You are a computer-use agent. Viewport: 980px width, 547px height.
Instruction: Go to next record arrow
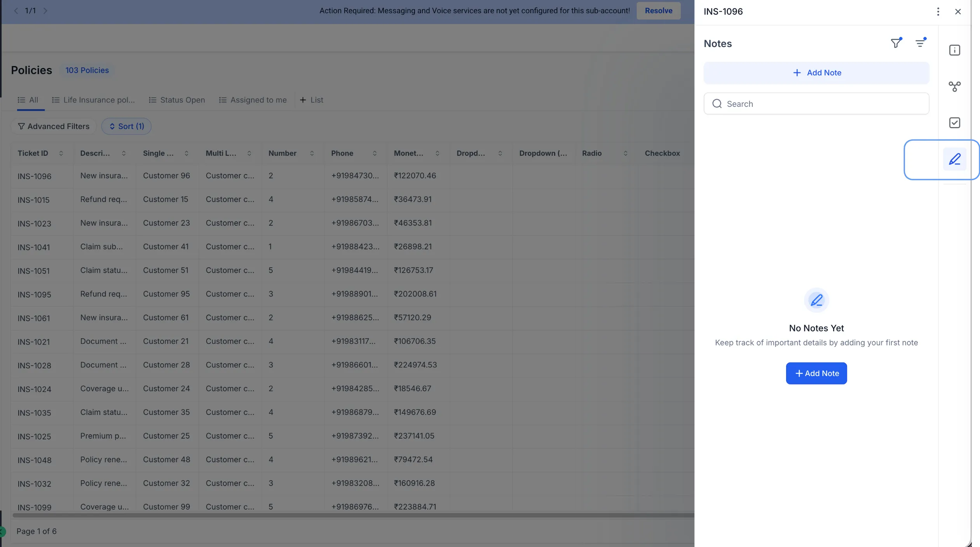point(45,11)
